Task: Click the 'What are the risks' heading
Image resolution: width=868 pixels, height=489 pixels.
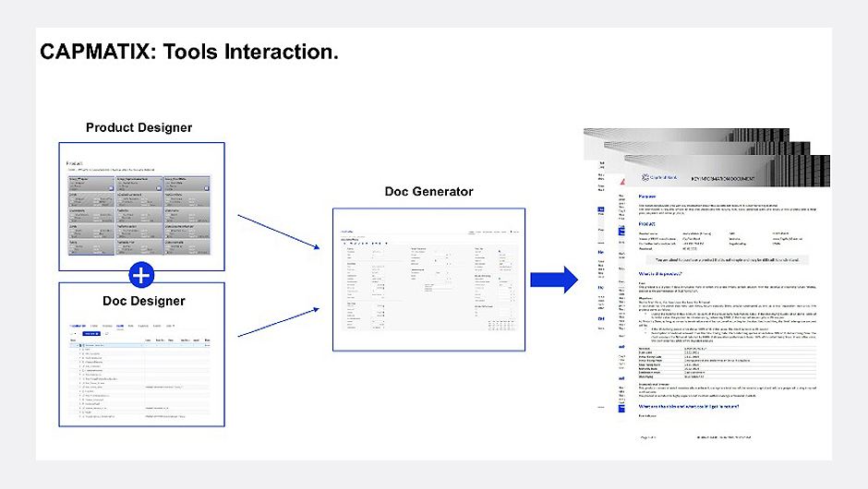Action: (689, 407)
